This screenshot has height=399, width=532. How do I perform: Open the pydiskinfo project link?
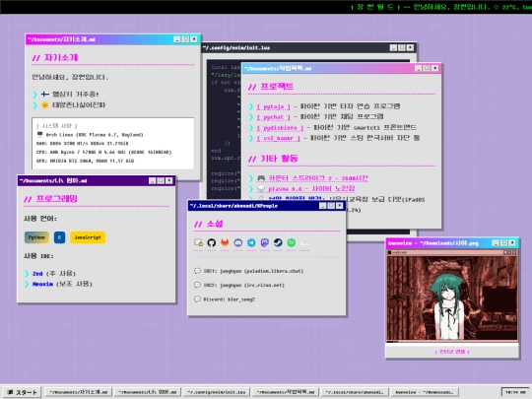coord(280,127)
